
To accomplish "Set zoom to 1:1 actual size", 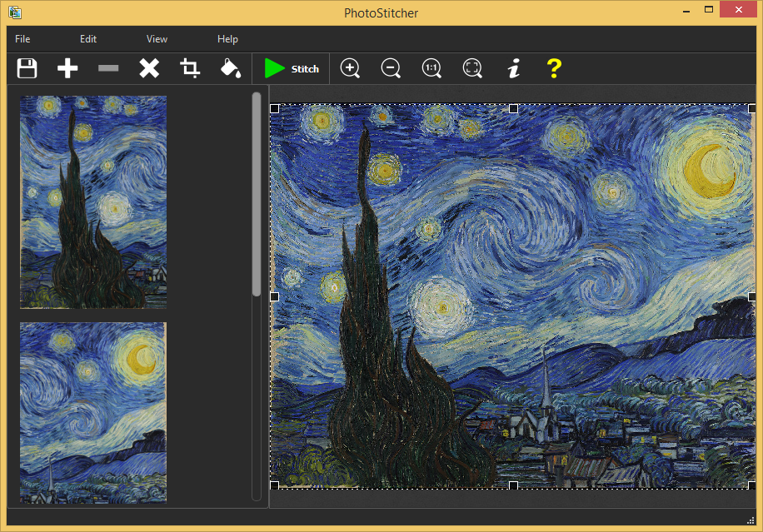I will tap(431, 68).
